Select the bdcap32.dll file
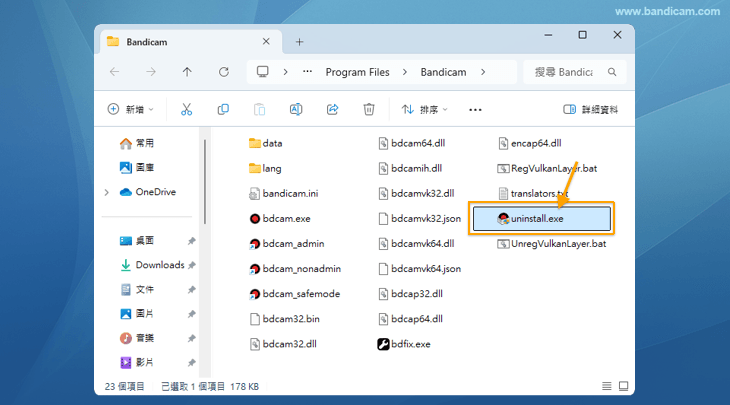This screenshot has width=730, height=405. tap(410, 294)
